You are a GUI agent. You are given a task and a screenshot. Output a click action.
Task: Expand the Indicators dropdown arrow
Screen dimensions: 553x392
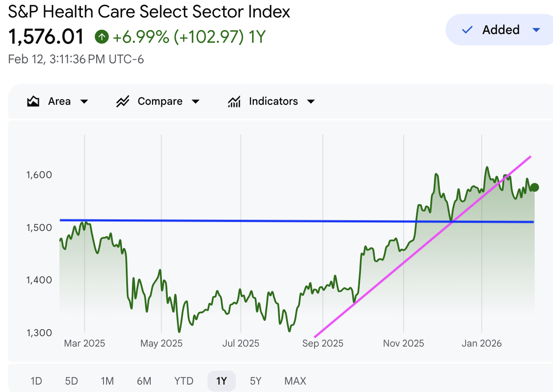[311, 102]
